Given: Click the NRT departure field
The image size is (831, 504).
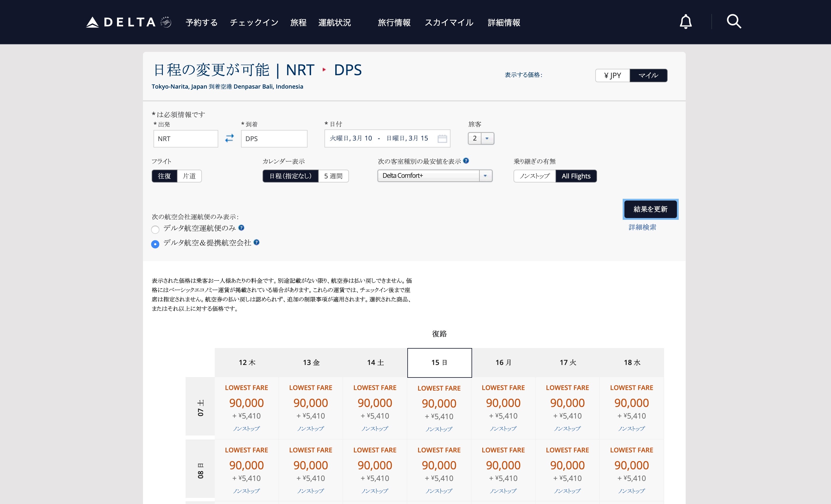Looking at the screenshot, I should coord(186,138).
